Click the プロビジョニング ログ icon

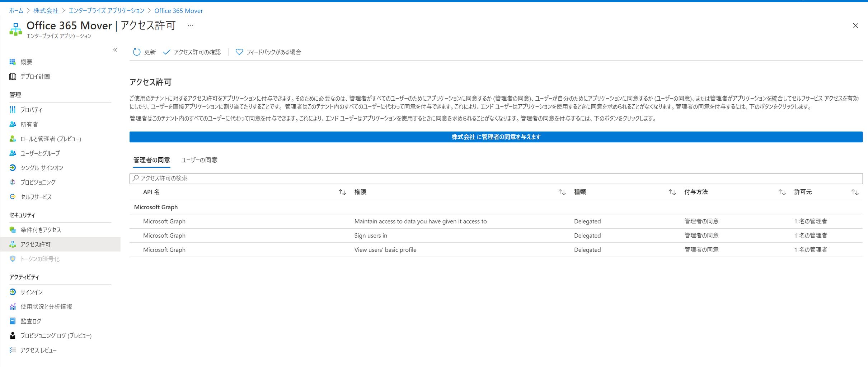tap(13, 335)
